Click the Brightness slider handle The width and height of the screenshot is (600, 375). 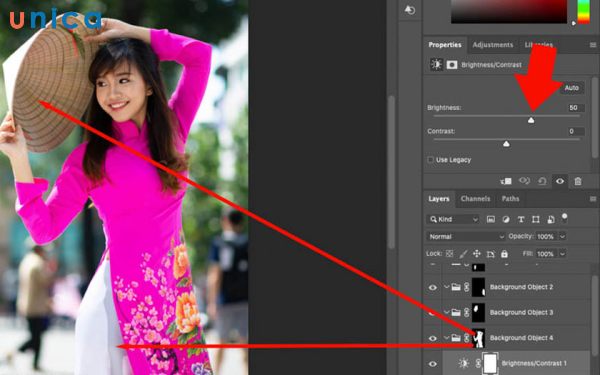(x=531, y=120)
